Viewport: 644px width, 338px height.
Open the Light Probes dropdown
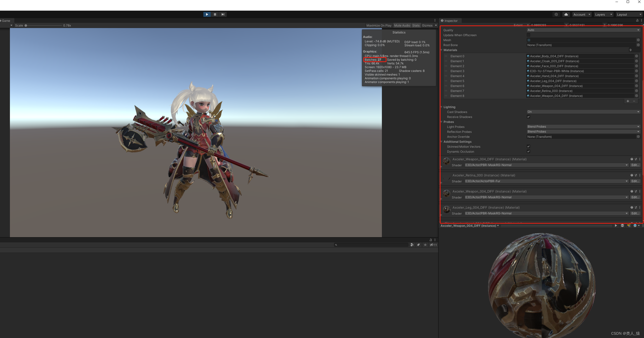(x=583, y=127)
